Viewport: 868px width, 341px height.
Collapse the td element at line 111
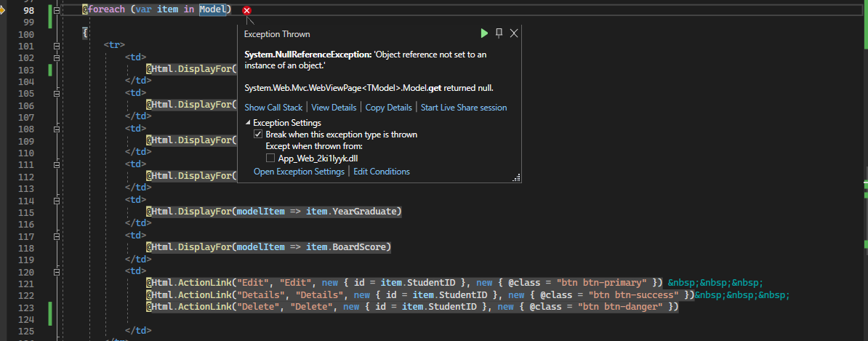(x=57, y=164)
